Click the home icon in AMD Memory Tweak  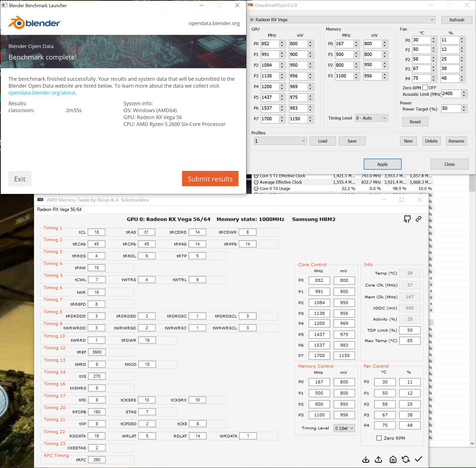coord(393,460)
